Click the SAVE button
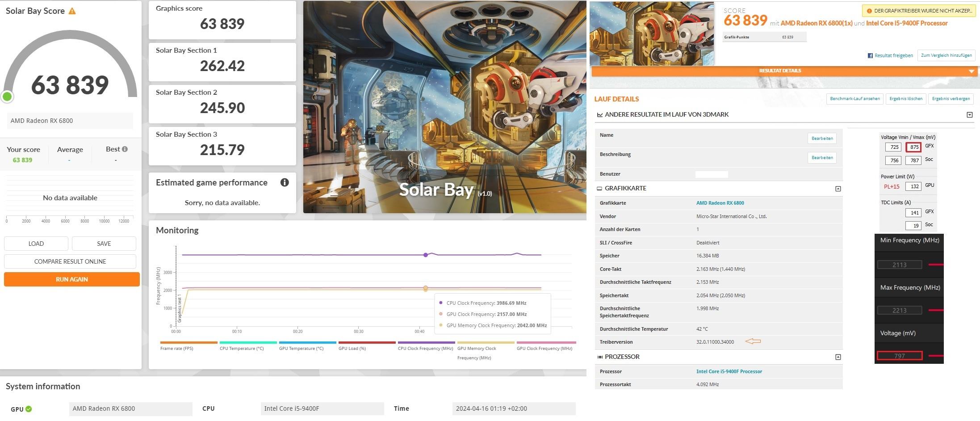980x421 pixels. [104, 244]
